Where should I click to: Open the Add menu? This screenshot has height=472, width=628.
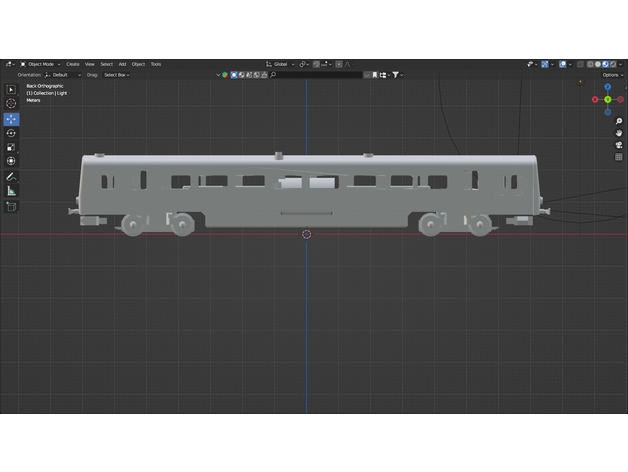click(122, 64)
